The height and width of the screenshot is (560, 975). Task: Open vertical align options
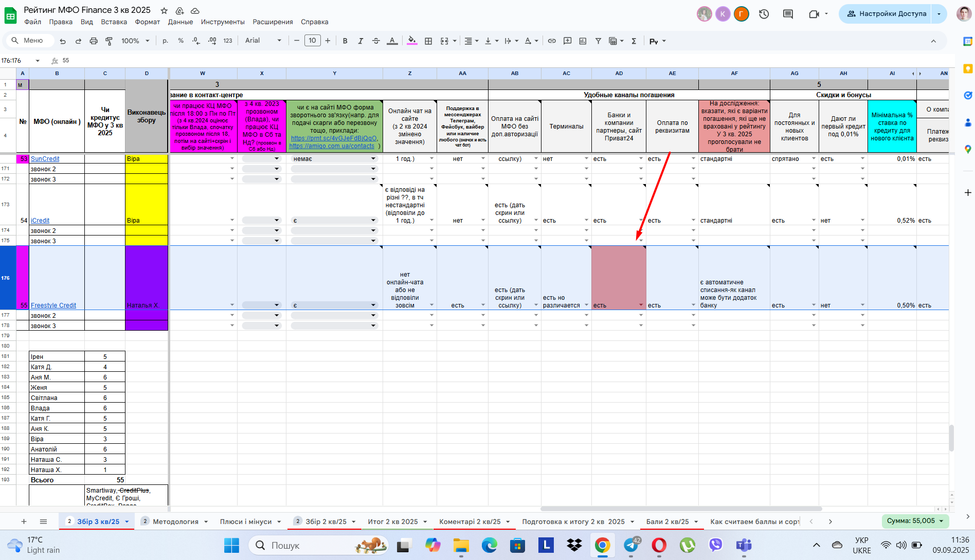click(492, 41)
